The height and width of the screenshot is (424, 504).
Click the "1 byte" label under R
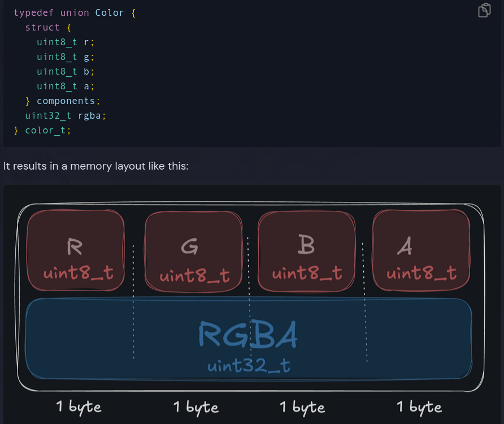[x=79, y=406]
